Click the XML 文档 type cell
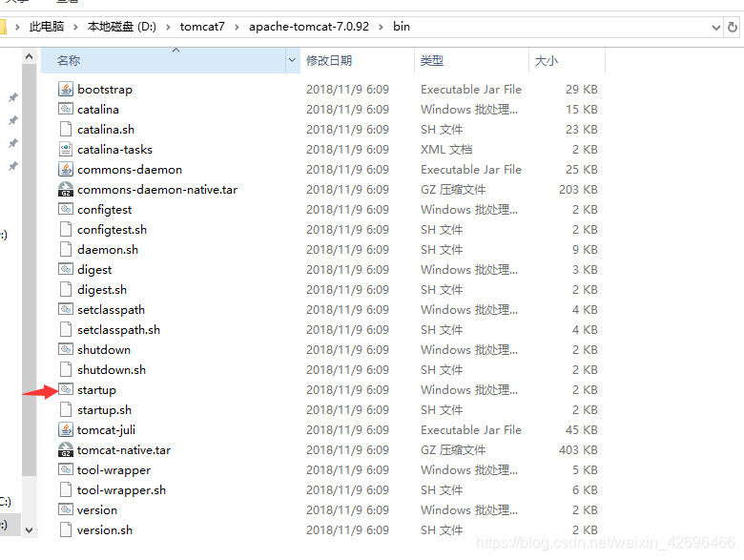This screenshot has height=560, width=744. click(446, 149)
